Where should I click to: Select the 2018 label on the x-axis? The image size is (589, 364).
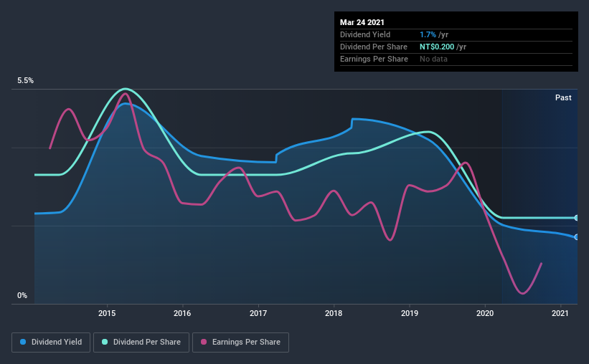pos(334,313)
